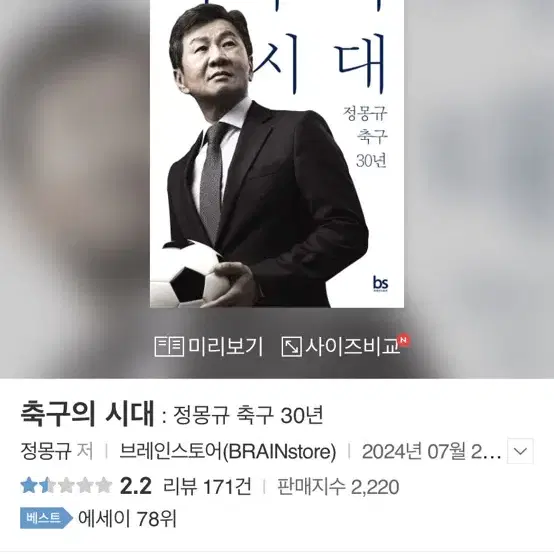Screen dimensions: 554x554
Task: Click the last gray rating star
Action: pyautogui.click(x=104, y=485)
